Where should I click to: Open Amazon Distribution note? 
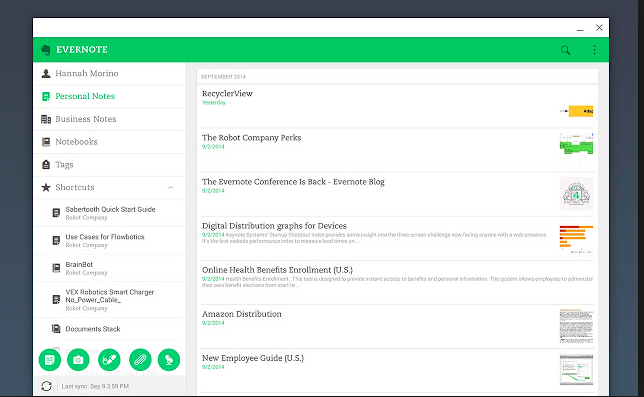click(397, 326)
